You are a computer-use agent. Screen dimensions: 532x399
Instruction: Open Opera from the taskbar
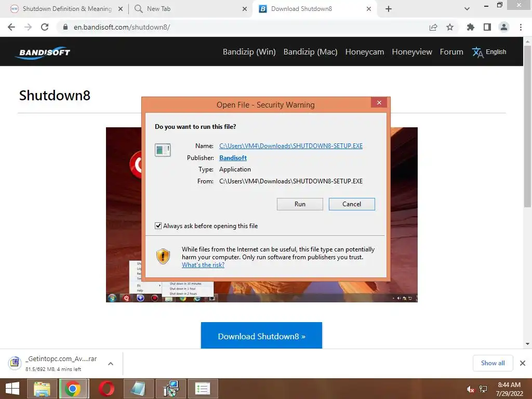pyautogui.click(x=106, y=389)
